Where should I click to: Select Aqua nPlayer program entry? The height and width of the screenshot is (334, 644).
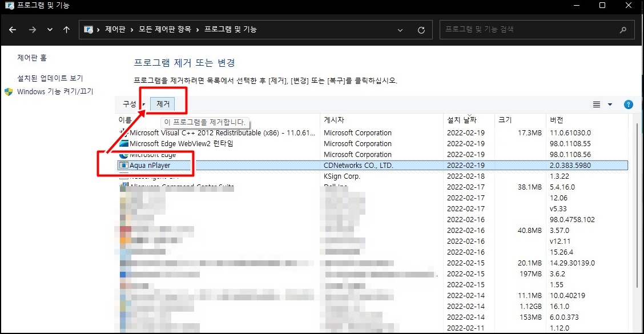[372, 165]
